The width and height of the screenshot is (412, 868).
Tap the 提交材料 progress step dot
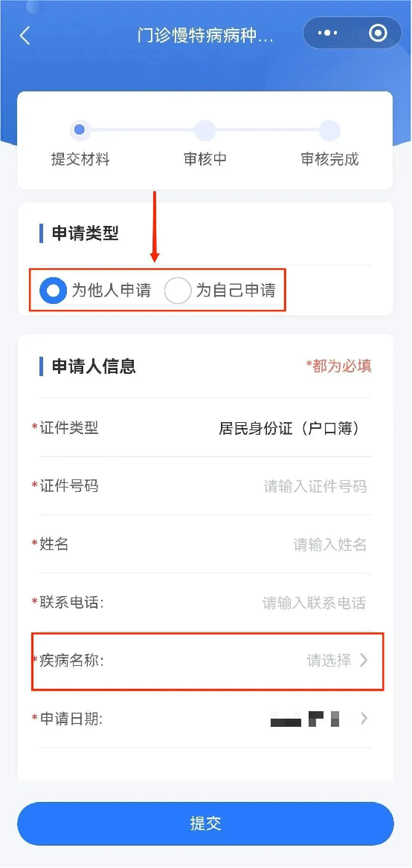(79, 130)
